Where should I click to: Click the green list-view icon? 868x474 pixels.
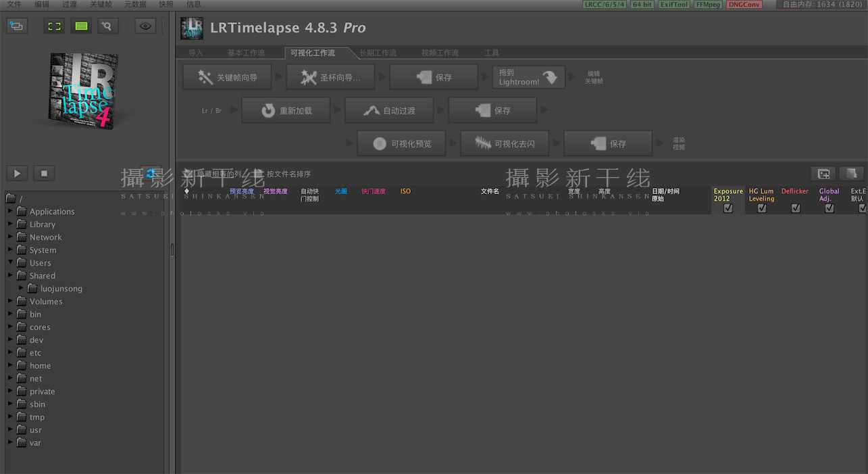pyautogui.click(x=81, y=26)
